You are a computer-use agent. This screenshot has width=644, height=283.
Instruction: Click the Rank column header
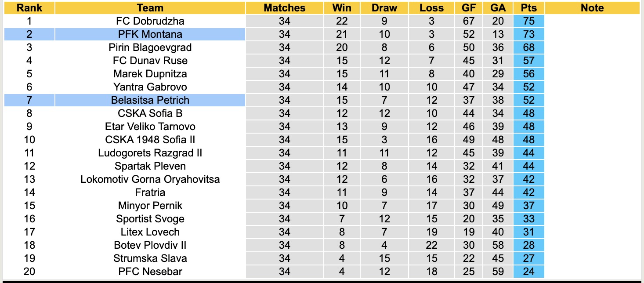point(29,8)
